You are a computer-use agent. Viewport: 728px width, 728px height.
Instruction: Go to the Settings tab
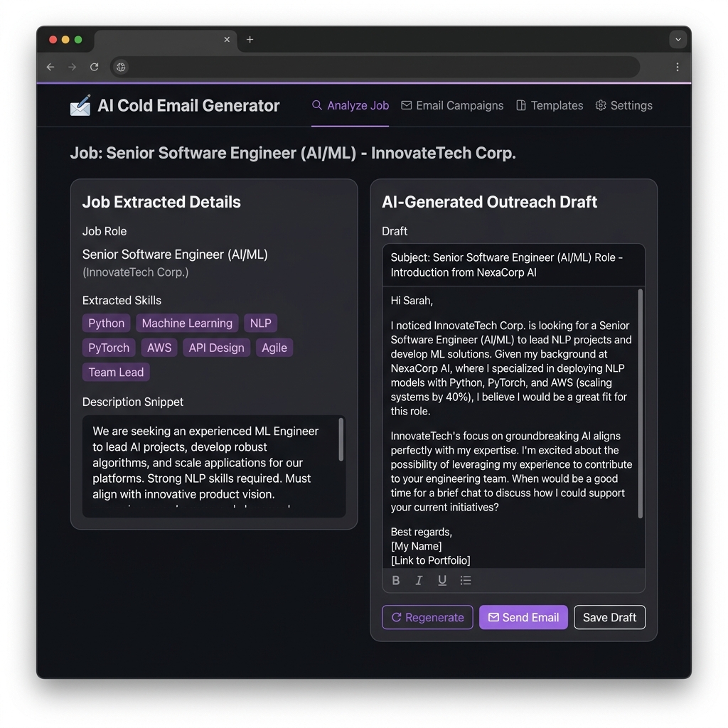tap(624, 105)
